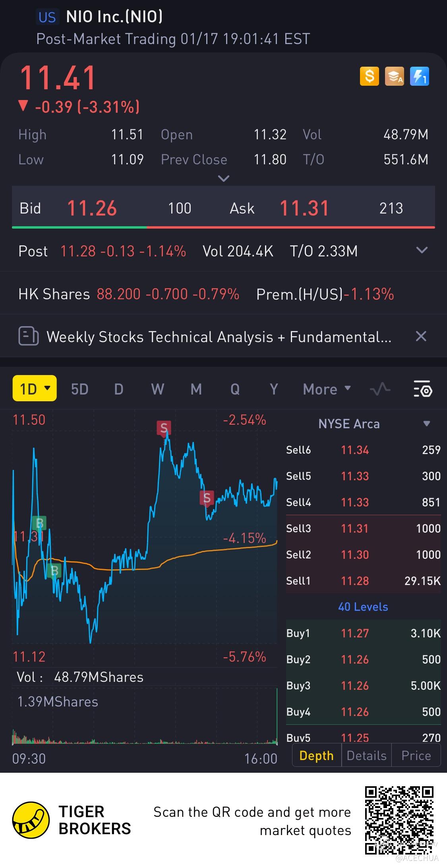447x868 pixels.
Task: Tap the Prem.(H/US) -1.13% value
Action: (x=369, y=294)
